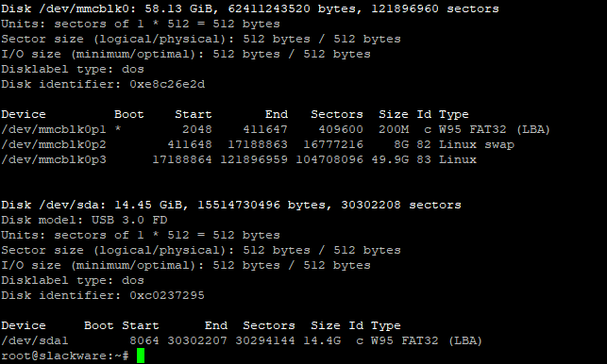This screenshot has width=607, height=364.
Task: Click the /dev/mmcblk0p1 device entry
Action: coord(54,129)
